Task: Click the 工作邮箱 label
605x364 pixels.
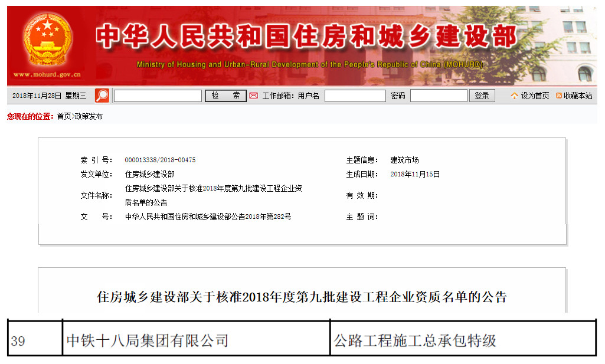Action: (x=278, y=96)
